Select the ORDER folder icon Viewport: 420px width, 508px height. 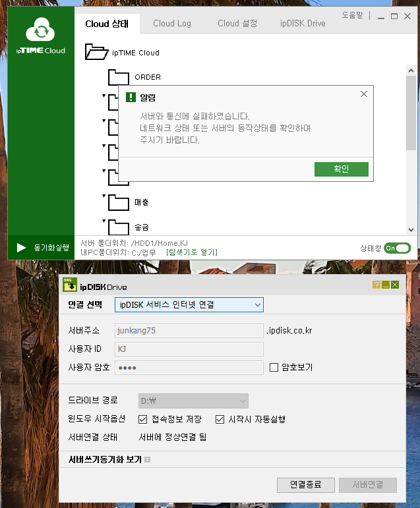coord(119,77)
